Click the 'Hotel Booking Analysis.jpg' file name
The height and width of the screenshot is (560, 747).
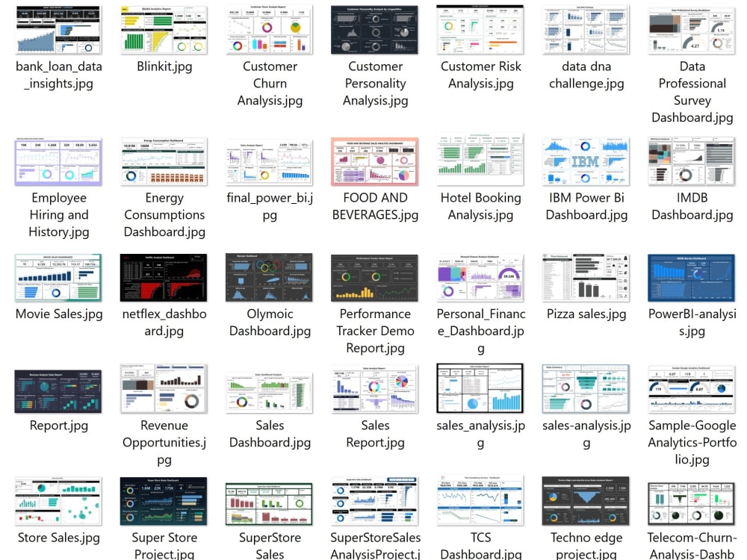tap(480, 206)
